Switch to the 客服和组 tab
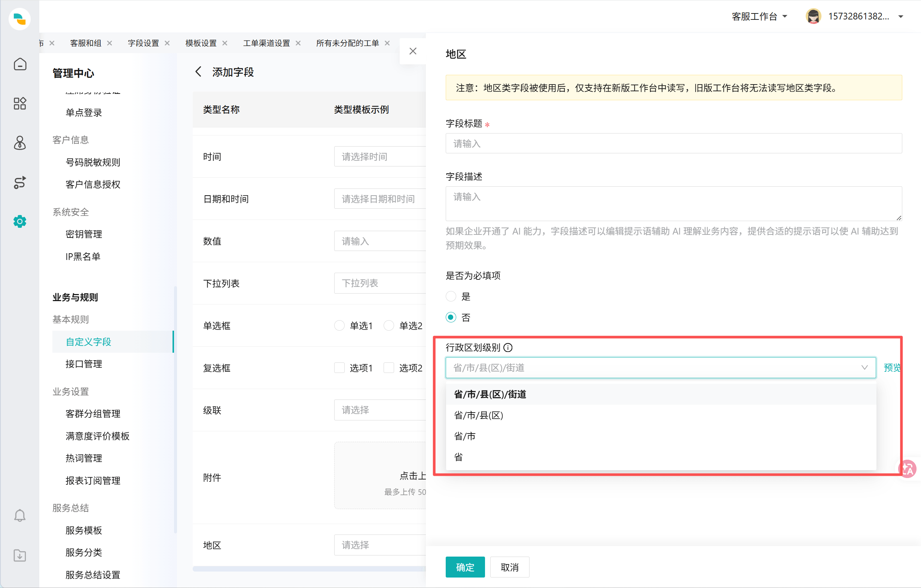Screen dimensions: 921x588 pyautogui.click(x=86, y=43)
